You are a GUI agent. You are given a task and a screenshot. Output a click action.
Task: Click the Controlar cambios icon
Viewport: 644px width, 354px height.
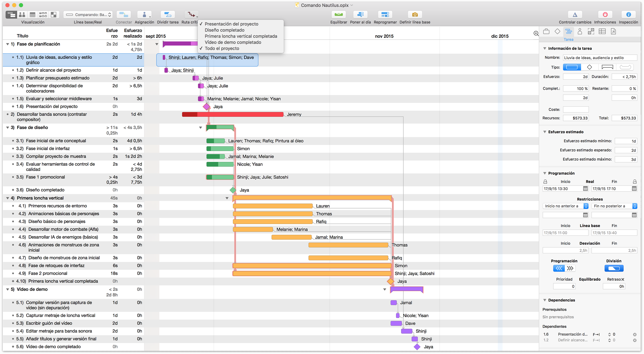[575, 15]
